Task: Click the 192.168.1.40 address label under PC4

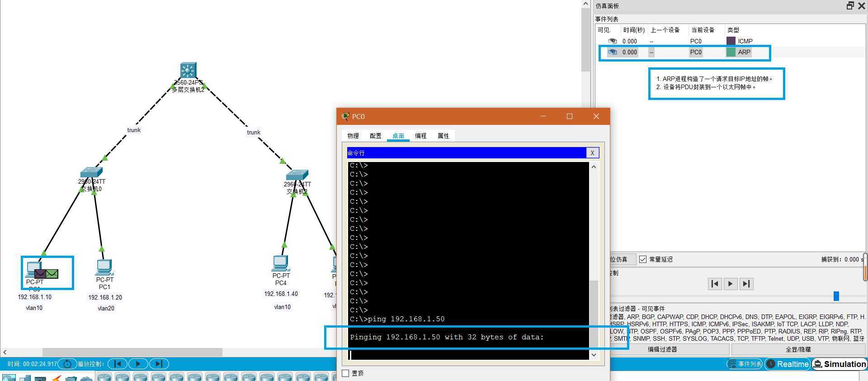Action: 281,294
